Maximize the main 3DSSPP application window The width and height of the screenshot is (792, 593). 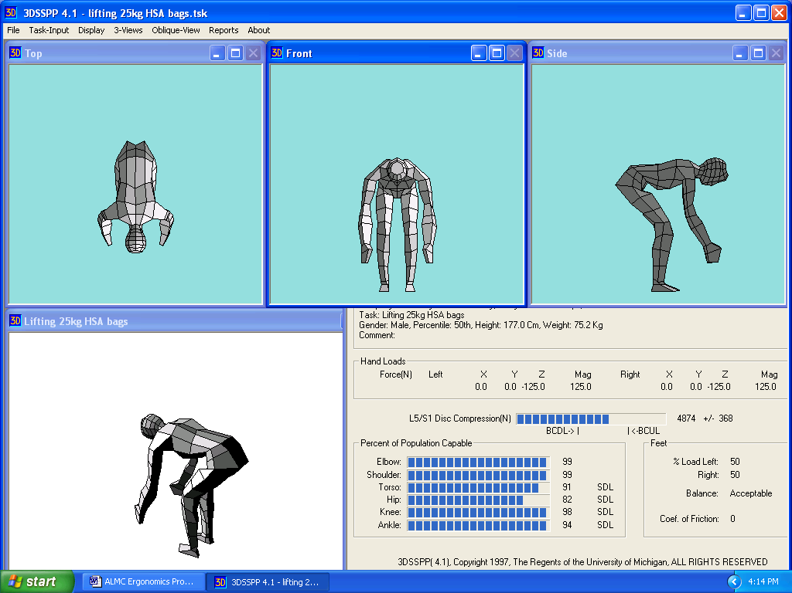coord(761,13)
